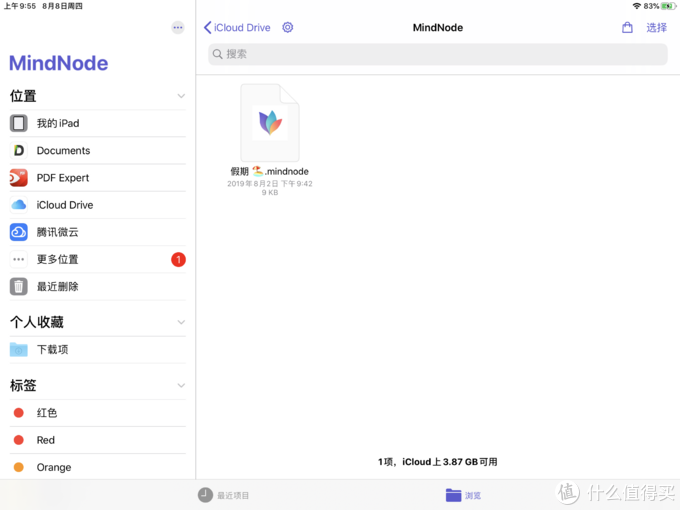Tap the Wi-Fi status icon
Viewport: 680px width, 510px height.
click(x=637, y=6)
